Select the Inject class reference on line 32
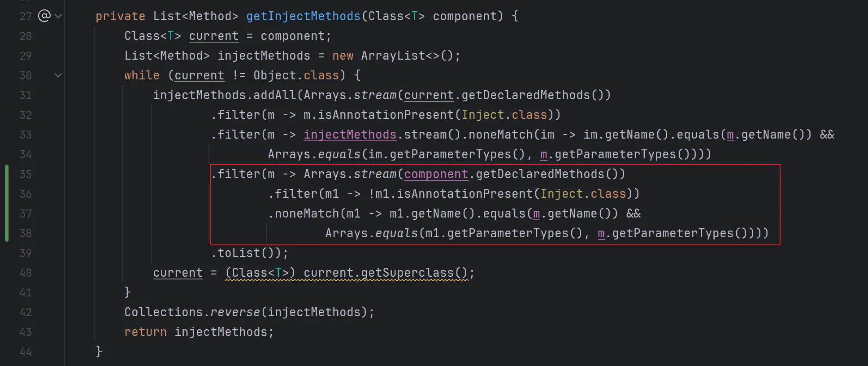This screenshot has height=366, width=868. pos(482,115)
